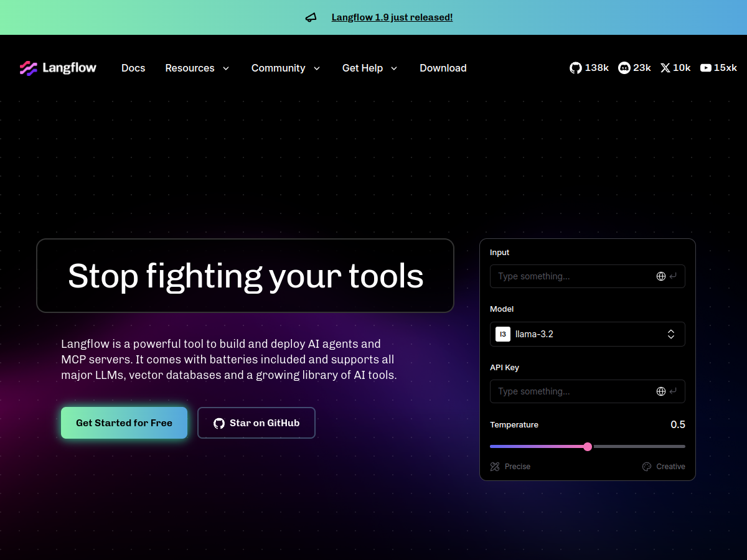The image size is (747, 560).
Task: Click the Precise icon under Temperature
Action: 495,467
